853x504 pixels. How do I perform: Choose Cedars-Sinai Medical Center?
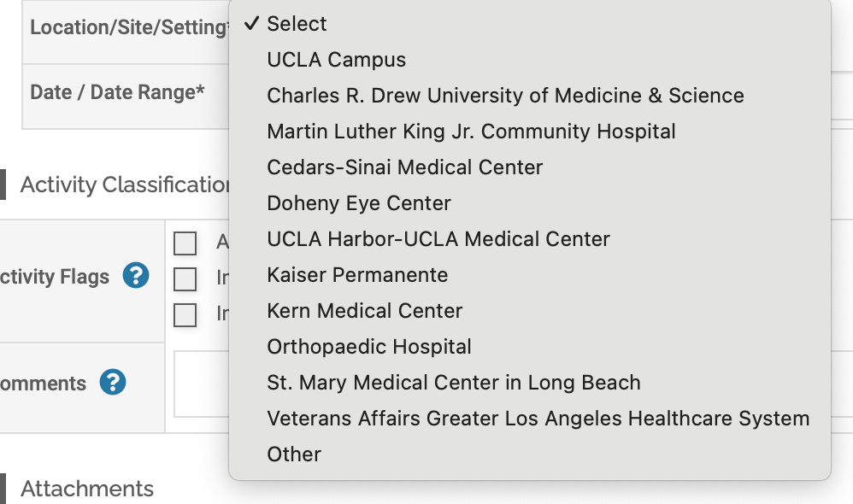click(404, 167)
